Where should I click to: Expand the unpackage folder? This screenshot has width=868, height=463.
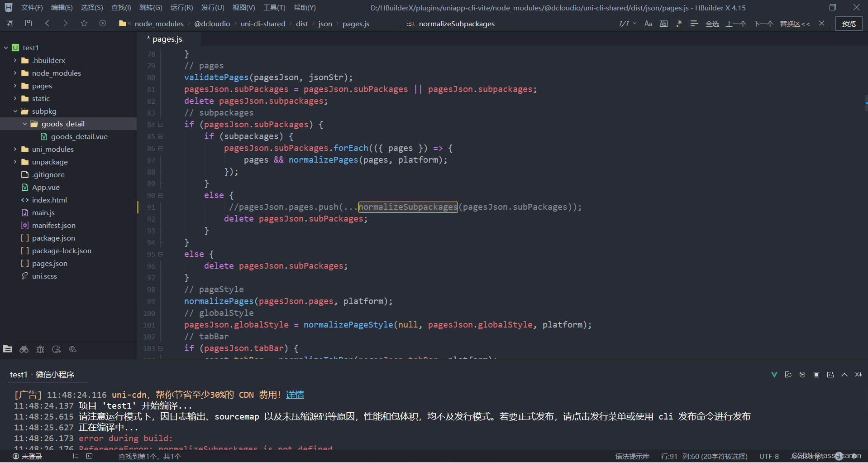click(15, 162)
